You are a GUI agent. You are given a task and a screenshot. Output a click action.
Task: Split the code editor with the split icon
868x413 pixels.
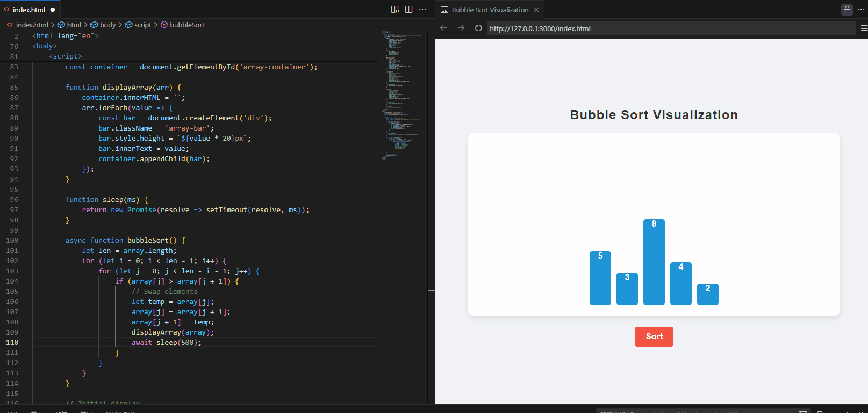(409, 10)
